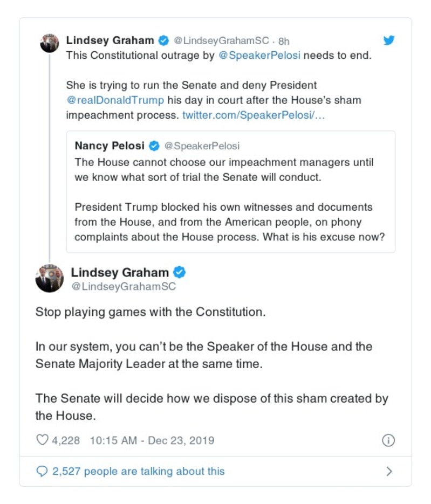The image size is (431, 504).
Task: Click the "8h" timestamp on the top tweet
Action: coord(284,41)
